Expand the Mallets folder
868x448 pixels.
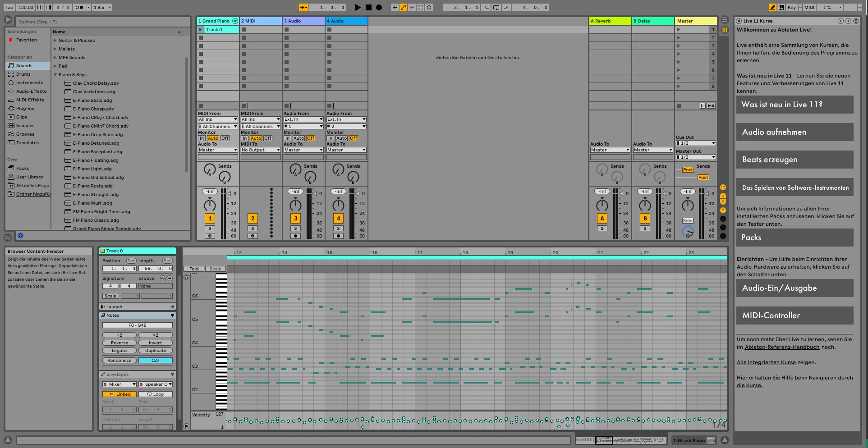coord(55,49)
